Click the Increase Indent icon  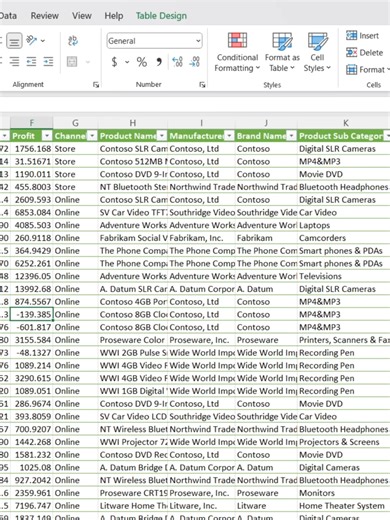tap(48, 62)
